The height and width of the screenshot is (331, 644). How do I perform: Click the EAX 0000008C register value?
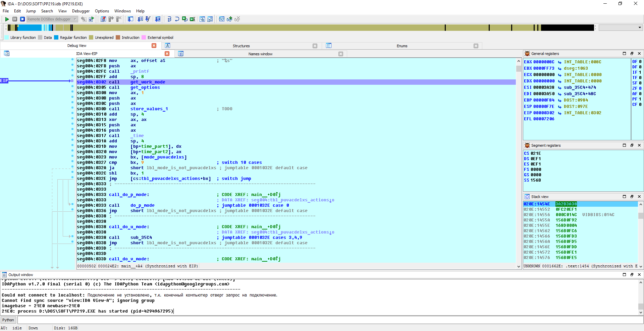pos(544,62)
